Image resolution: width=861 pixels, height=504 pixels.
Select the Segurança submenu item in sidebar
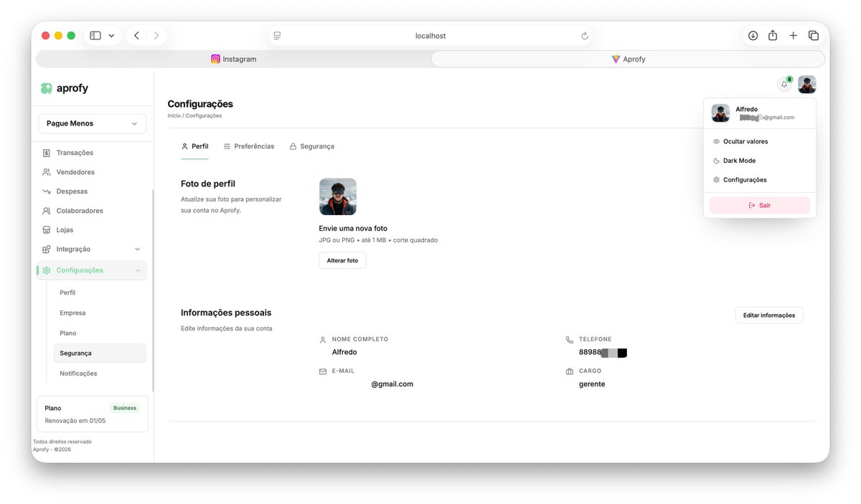(100, 353)
